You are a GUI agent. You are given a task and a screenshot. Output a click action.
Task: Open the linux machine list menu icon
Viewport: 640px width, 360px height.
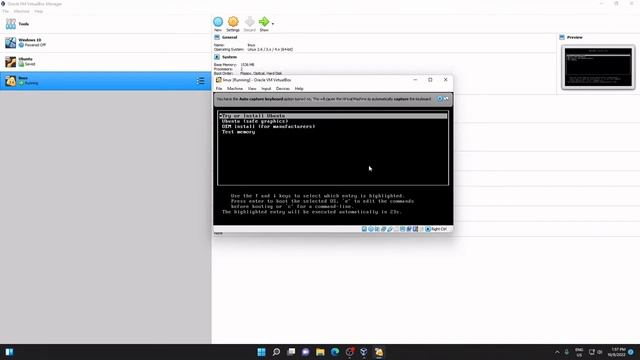tap(200, 81)
